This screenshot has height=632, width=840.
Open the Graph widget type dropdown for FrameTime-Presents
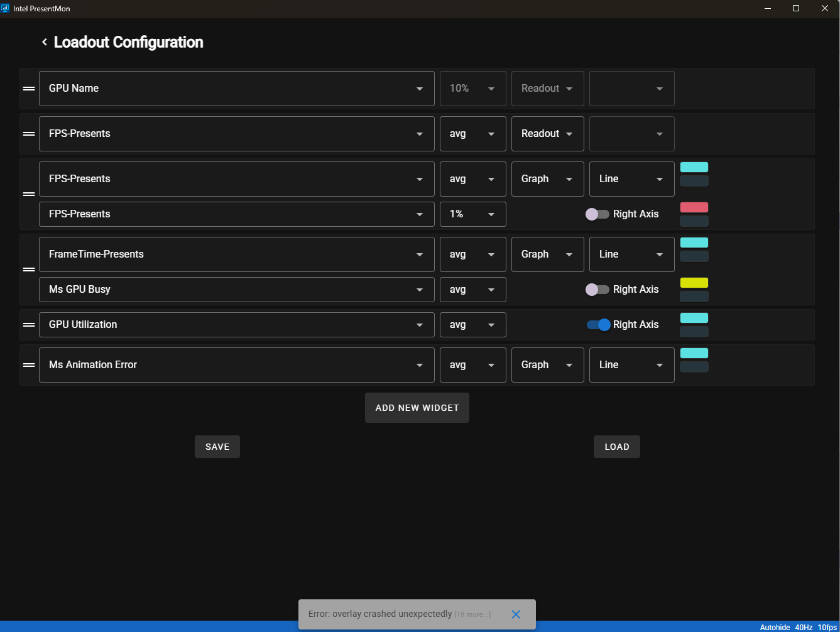click(x=548, y=254)
